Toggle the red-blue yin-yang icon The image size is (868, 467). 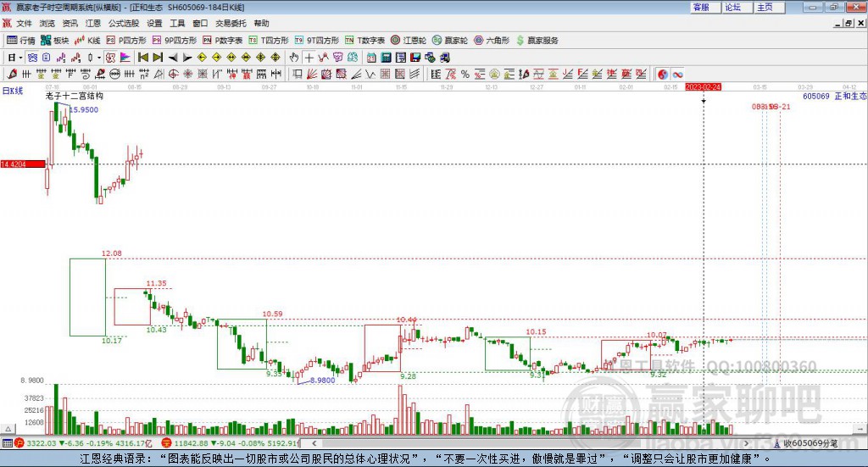click(x=663, y=74)
